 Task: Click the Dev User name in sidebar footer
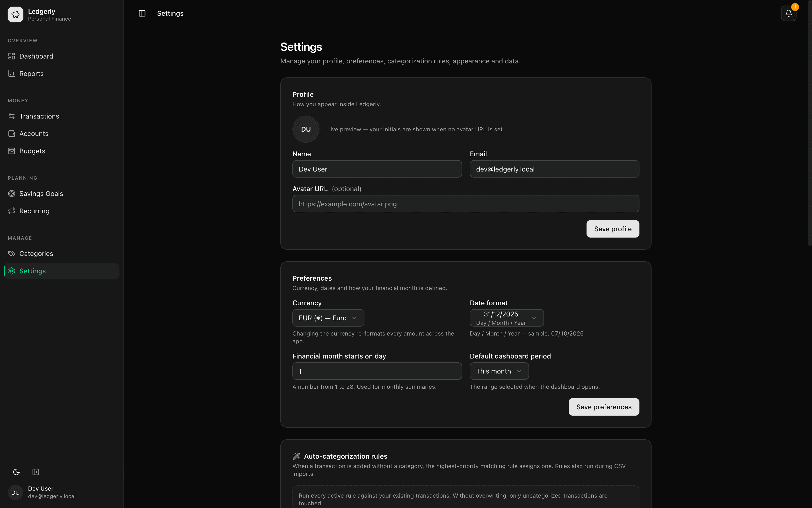click(x=41, y=488)
